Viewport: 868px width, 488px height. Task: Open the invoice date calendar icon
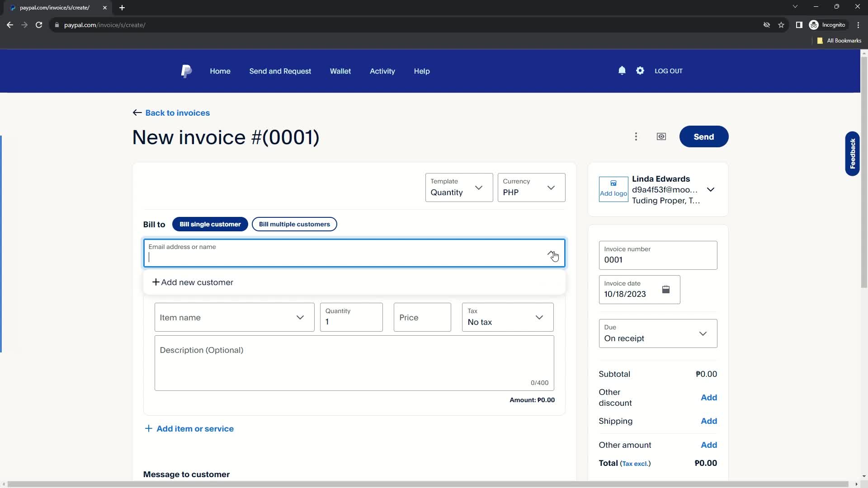coord(666,289)
